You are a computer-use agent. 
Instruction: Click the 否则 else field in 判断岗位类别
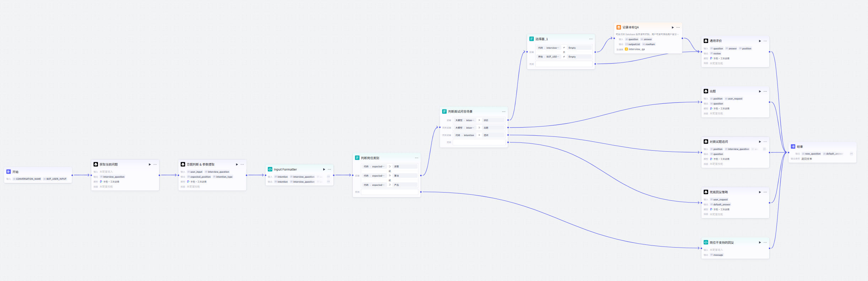[x=390, y=192]
